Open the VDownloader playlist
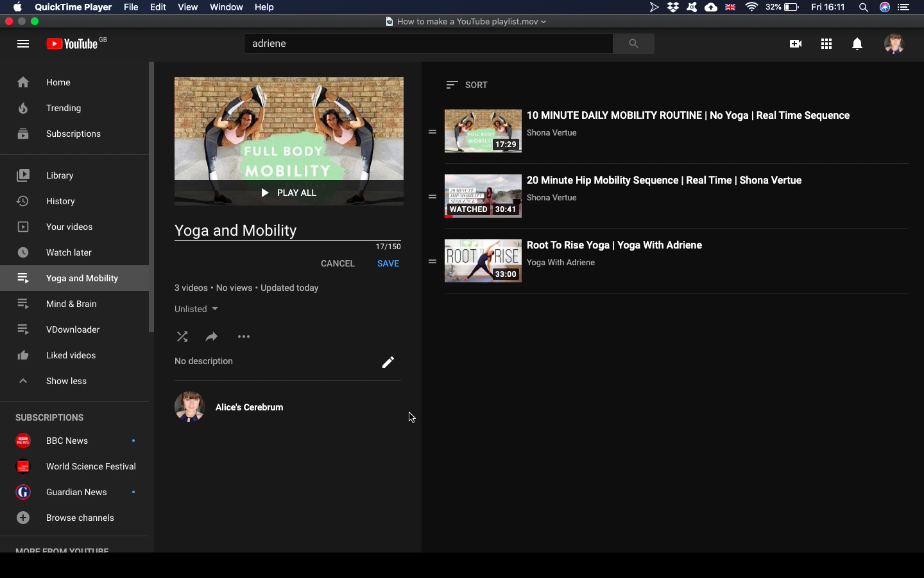The height and width of the screenshot is (578, 924). tap(74, 329)
